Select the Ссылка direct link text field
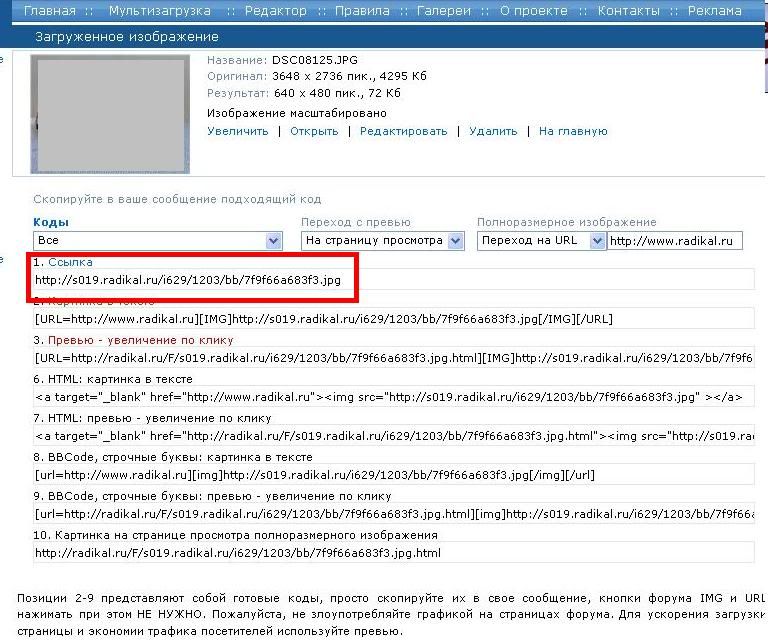This screenshot has height=644, width=768. point(190,280)
